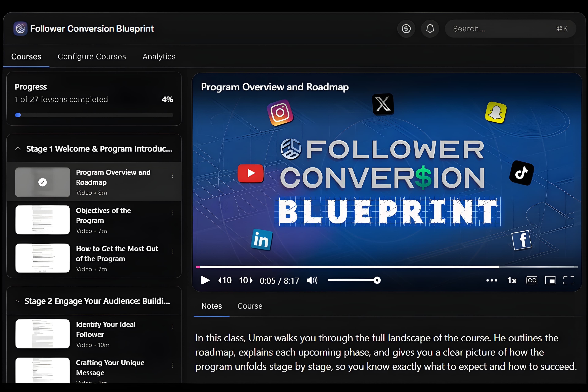The height and width of the screenshot is (392, 588).
Task: Collapse Stage 1 Welcome & Program section
Action: (18, 148)
